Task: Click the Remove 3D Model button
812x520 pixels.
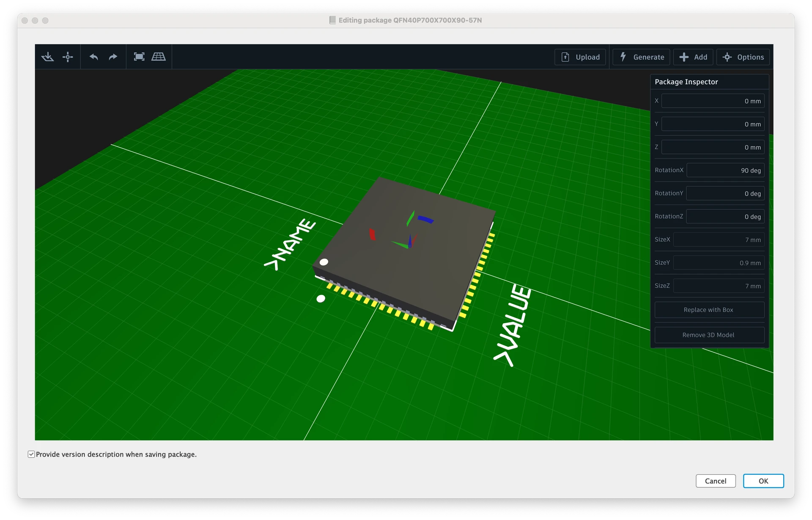Action: point(709,335)
